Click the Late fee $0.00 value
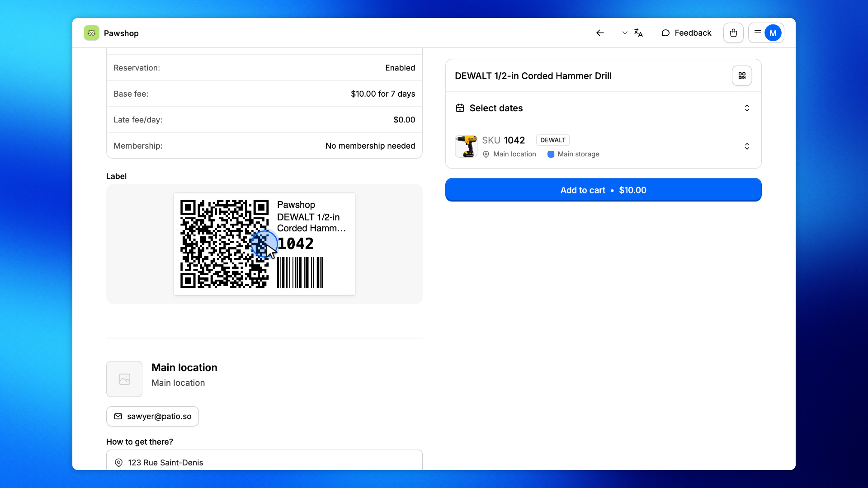Image resolution: width=868 pixels, height=488 pixels. 404,120
